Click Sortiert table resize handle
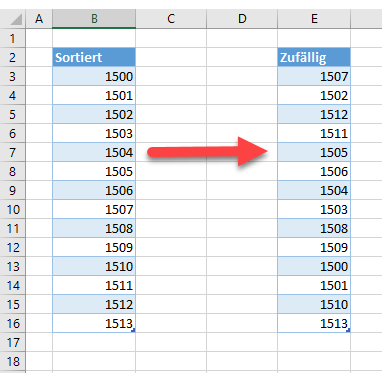Image resolution: width=389 pixels, height=391 pixels. click(x=133, y=330)
